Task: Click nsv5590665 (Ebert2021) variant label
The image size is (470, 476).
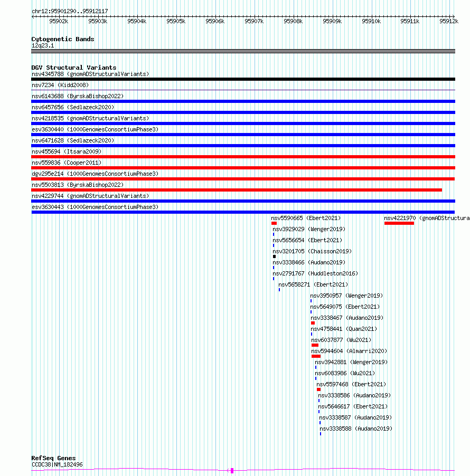Action: [x=306, y=218]
